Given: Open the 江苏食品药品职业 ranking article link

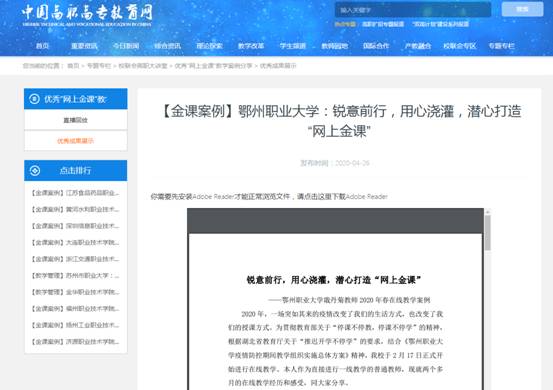Looking at the screenshot, I should [x=75, y=193].
